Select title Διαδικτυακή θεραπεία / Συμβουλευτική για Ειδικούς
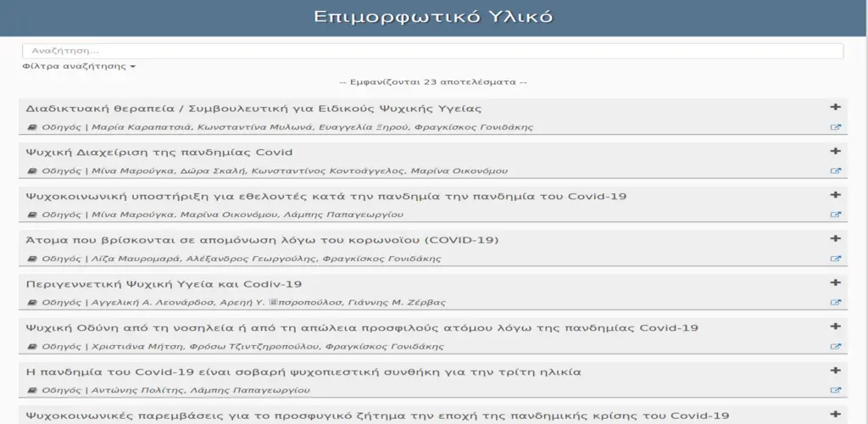 (253, 109)
